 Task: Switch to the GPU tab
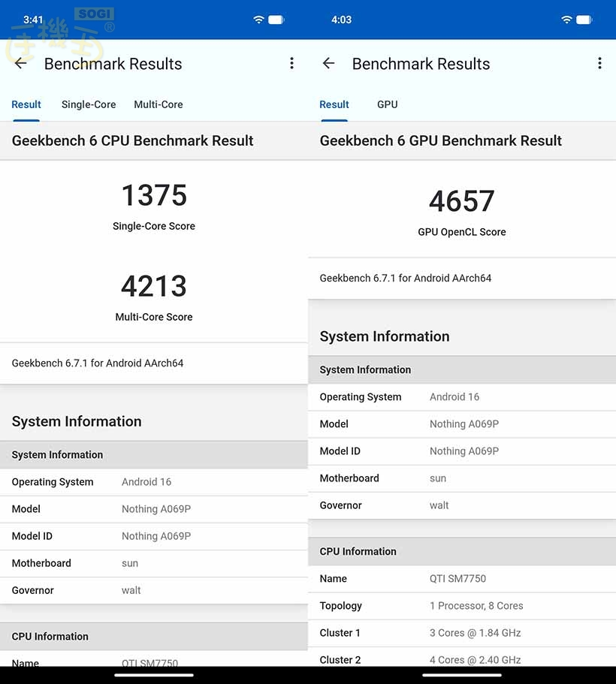(x=387, y=104)
